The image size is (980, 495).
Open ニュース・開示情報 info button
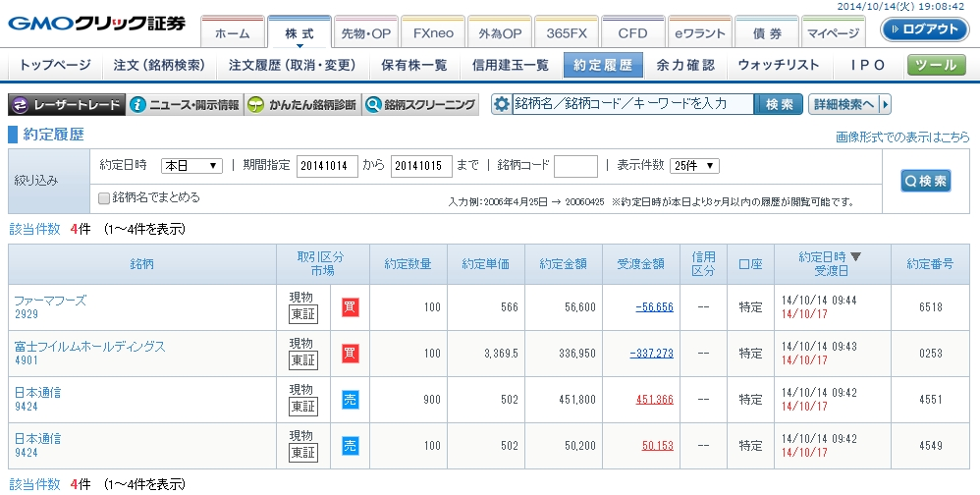(x=185, y=104)
